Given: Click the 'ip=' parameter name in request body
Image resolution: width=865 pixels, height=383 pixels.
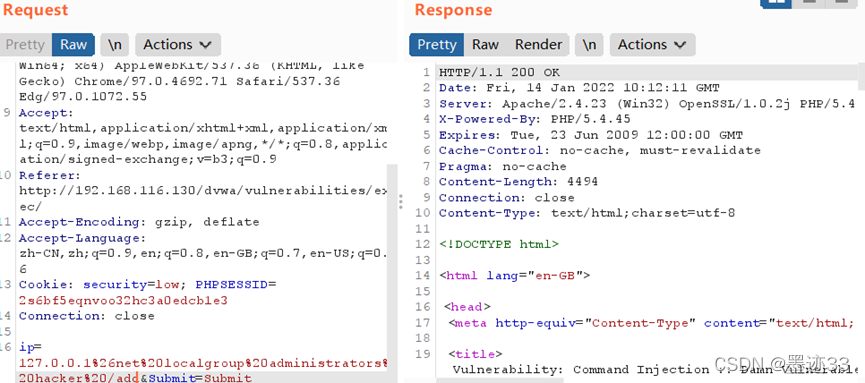Looking at the screenshot, I should pyautogui.click(x=30, y=347).
